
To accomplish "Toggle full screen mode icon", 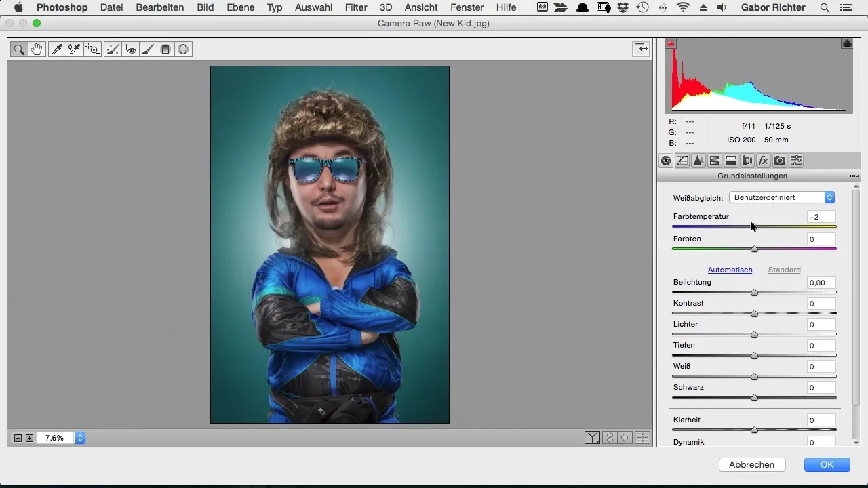I will point(640,49).
